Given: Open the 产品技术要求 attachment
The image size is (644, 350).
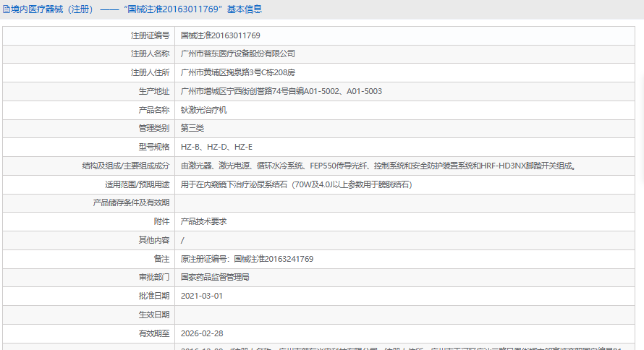Looking at the screenshot, I should click(204, 221).
